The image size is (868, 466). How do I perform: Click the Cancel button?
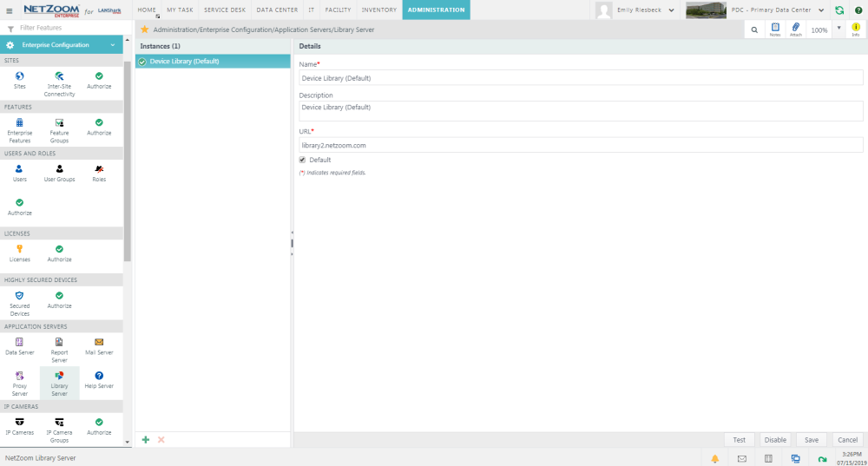click(847, 439)
